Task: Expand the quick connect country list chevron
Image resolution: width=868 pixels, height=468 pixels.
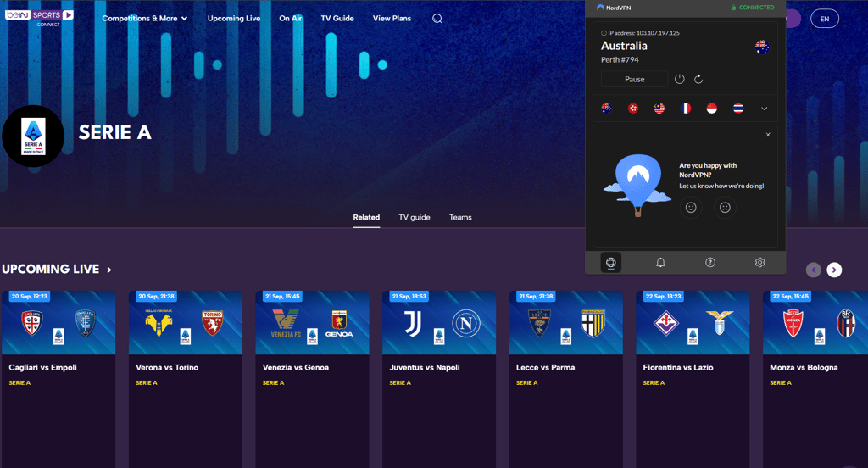Action: [764, 109]
